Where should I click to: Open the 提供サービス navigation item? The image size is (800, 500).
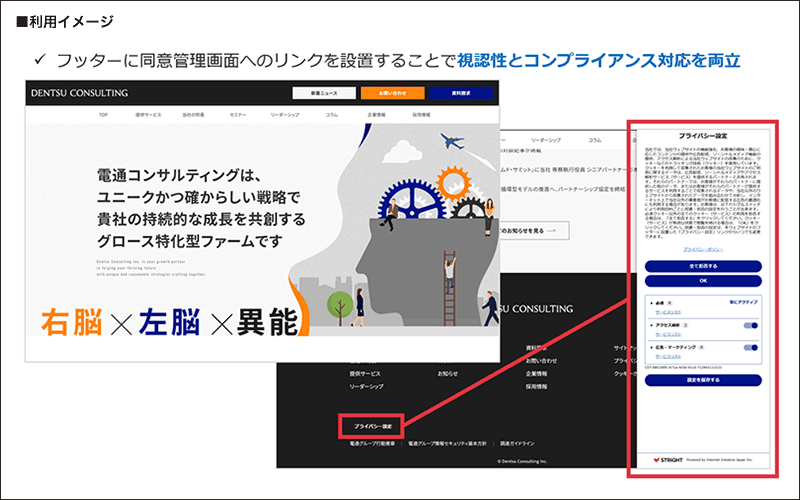click(x=148, y=115)
